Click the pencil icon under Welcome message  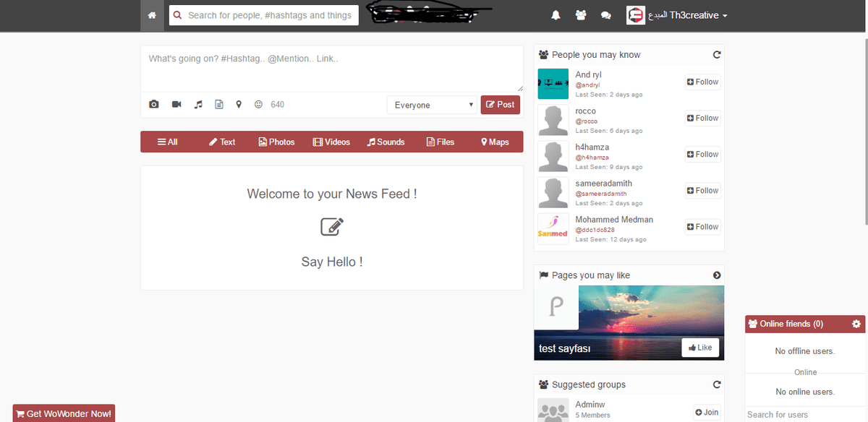332,227
